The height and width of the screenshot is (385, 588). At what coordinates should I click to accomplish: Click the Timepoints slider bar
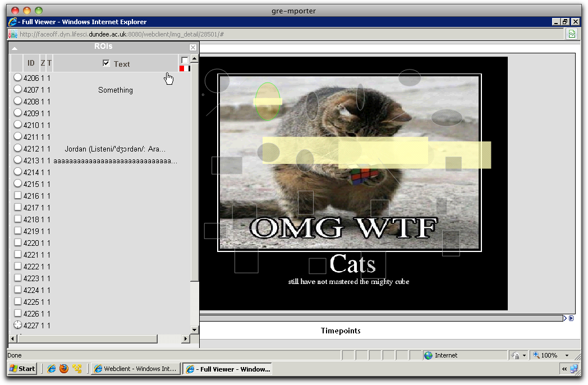pos(381,318)
